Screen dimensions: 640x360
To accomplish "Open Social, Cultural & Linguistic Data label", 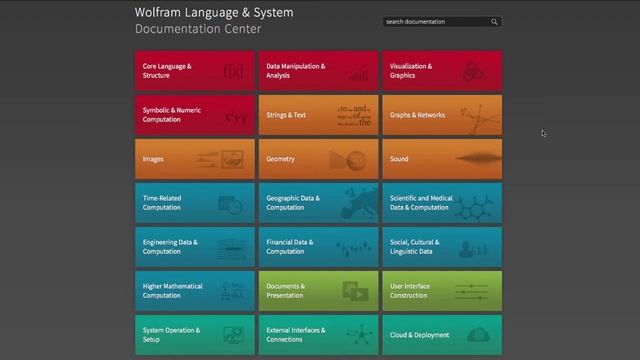I will [415, 247].
